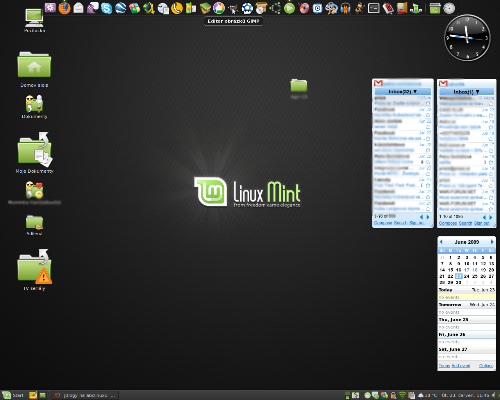Click Compose link in right Gmail widget
Image resolution: width=500 pixels, height=400 pixels.
coord(448,223)
